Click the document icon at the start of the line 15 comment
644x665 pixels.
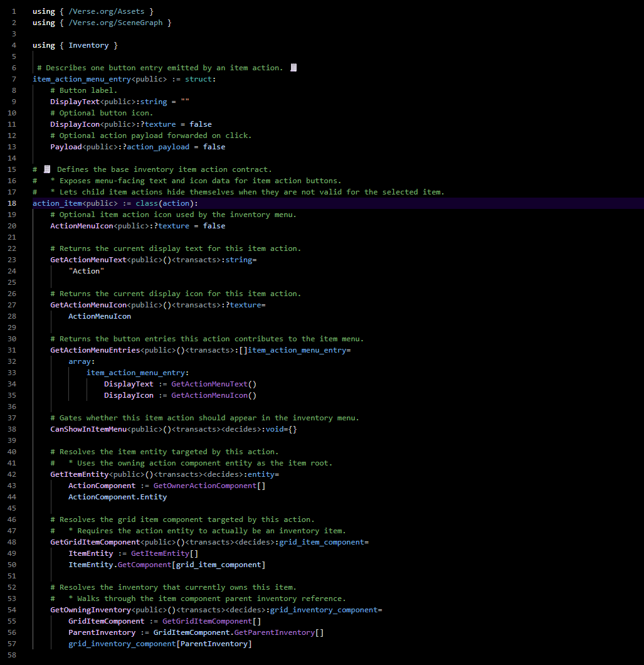(47, 169)
